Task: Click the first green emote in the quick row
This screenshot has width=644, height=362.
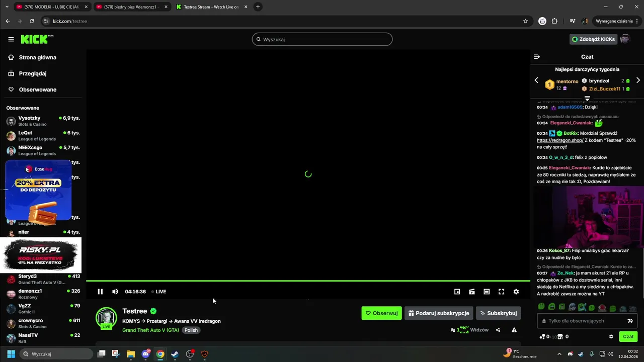Action: (x=541, y=307)
